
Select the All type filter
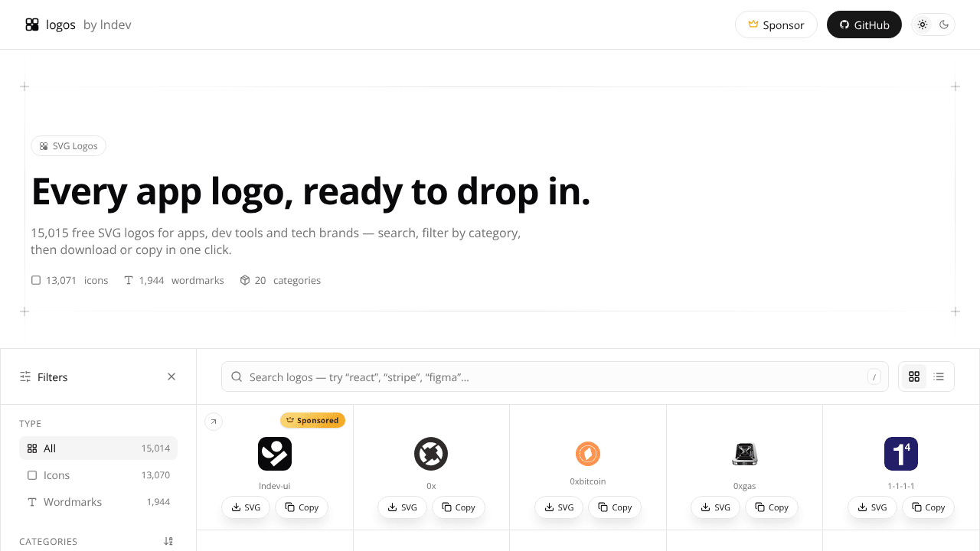point(98,448)
